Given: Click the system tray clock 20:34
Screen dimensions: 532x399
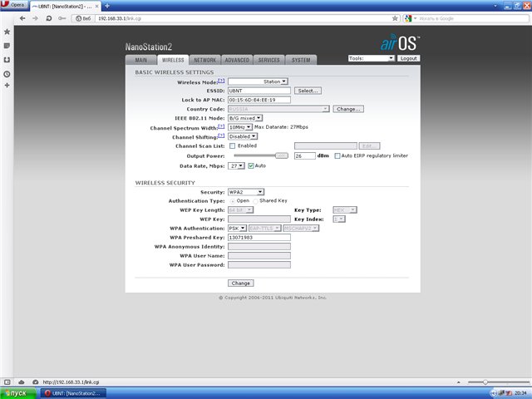Looking at the screenshot, I should [520, 393].
